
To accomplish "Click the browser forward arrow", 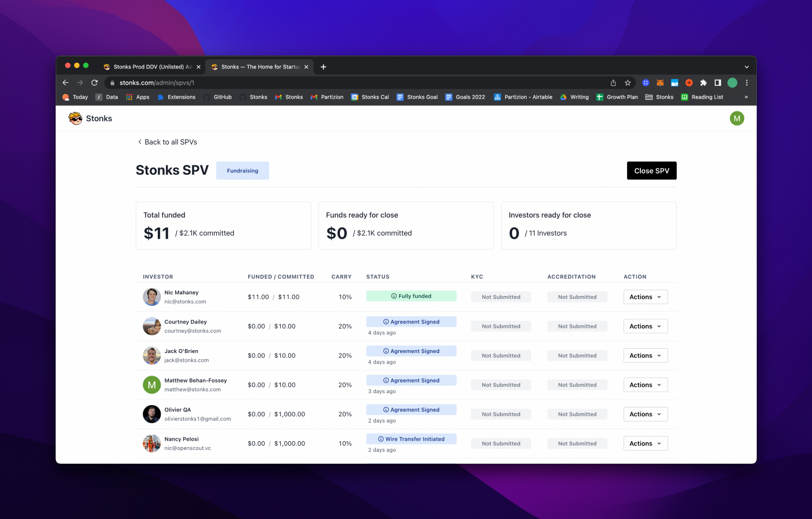I will tap(80, 83).
